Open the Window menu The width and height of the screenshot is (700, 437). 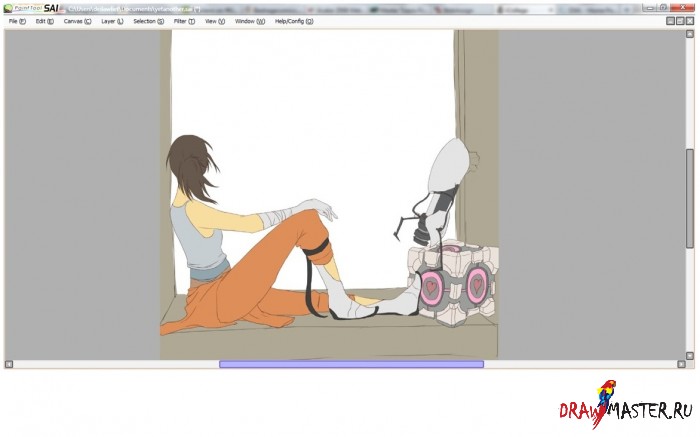[x=250, y=21]
